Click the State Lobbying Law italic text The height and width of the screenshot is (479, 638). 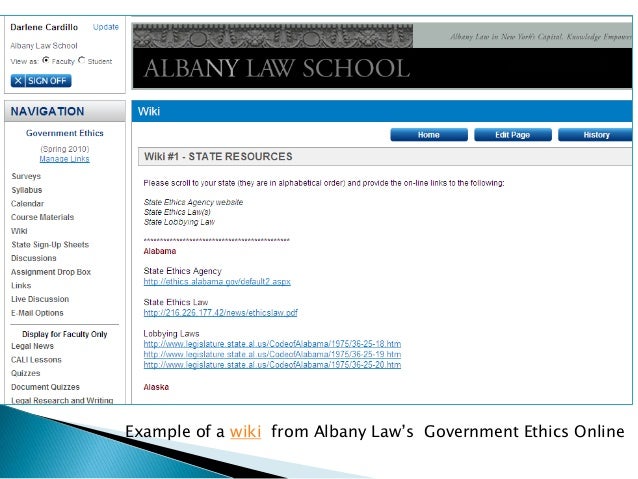click(x=179, y=222)
